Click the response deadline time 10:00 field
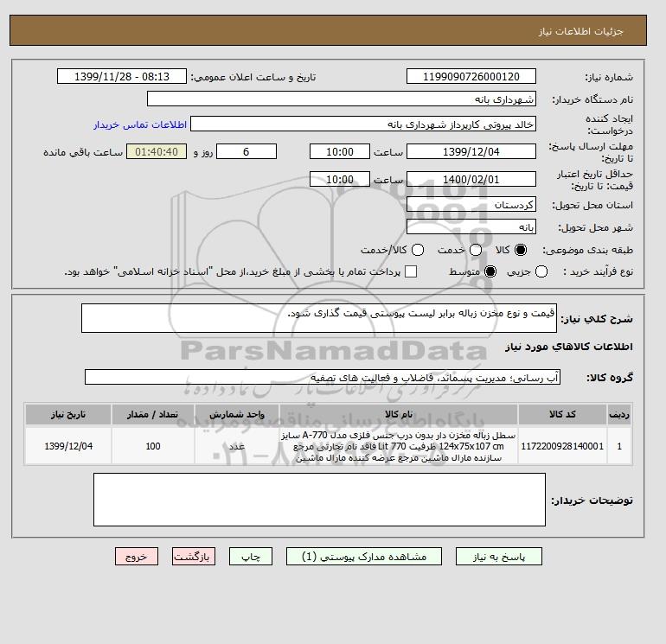Image resolution: width=666 pixels, height=644 pixels. click(x=340, y=151)
